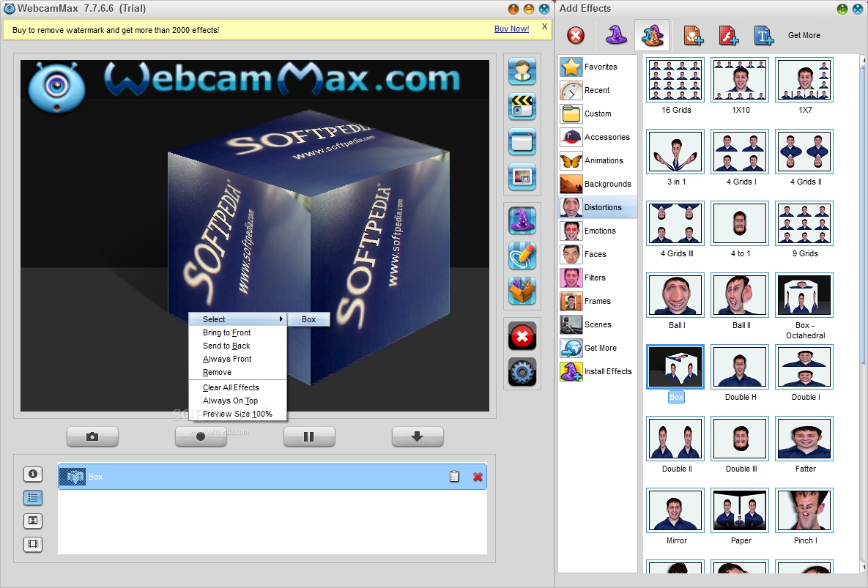The width and height of the screenshot is (868, 588).
Task: Click the down arrow button below preview
Action: 418,436
